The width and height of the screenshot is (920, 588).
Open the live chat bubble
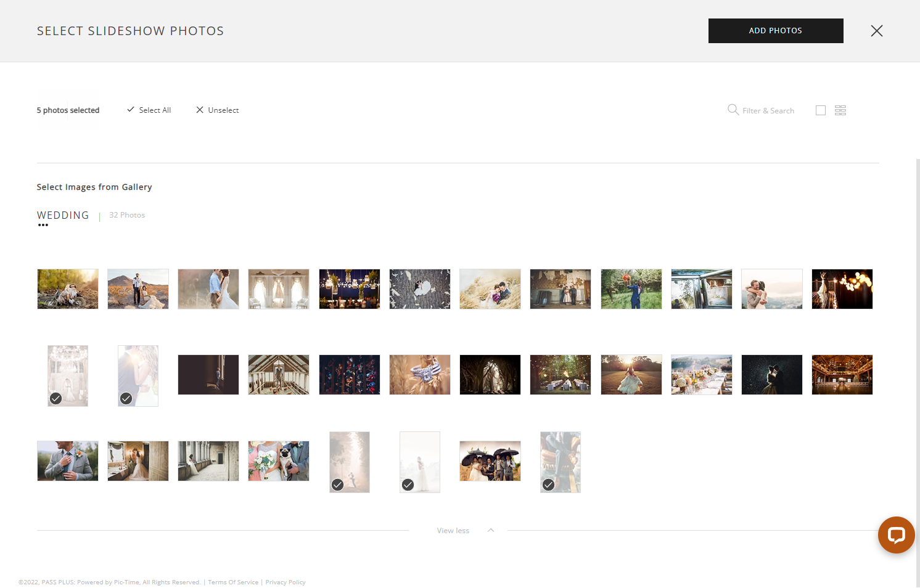896,534
